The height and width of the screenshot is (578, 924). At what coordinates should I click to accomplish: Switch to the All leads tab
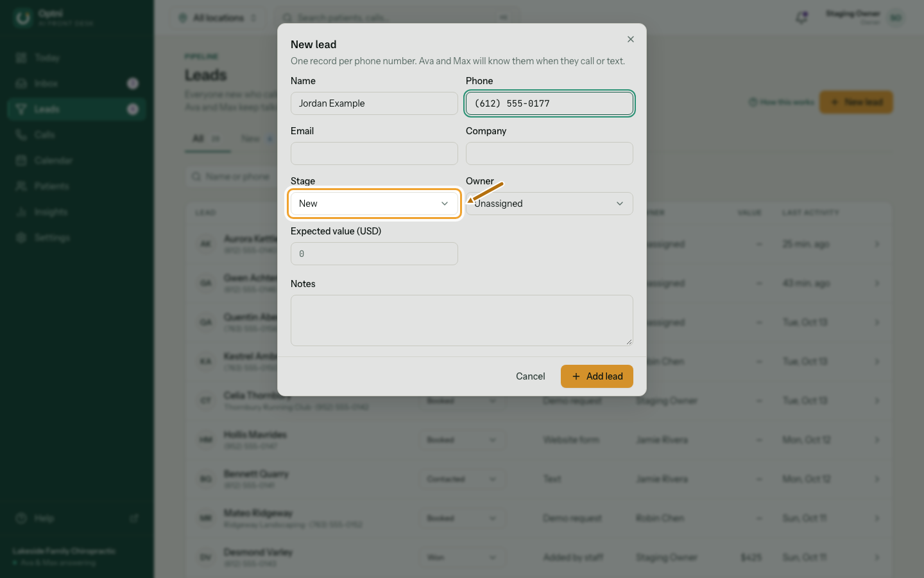[x=207, y=139]
